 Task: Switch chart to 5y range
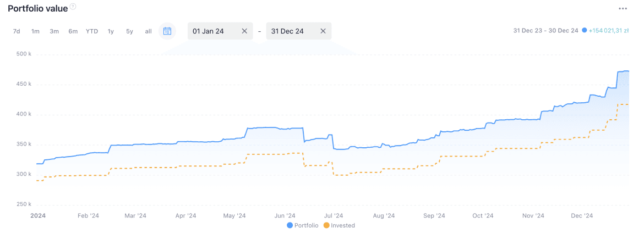coord(129,31)
